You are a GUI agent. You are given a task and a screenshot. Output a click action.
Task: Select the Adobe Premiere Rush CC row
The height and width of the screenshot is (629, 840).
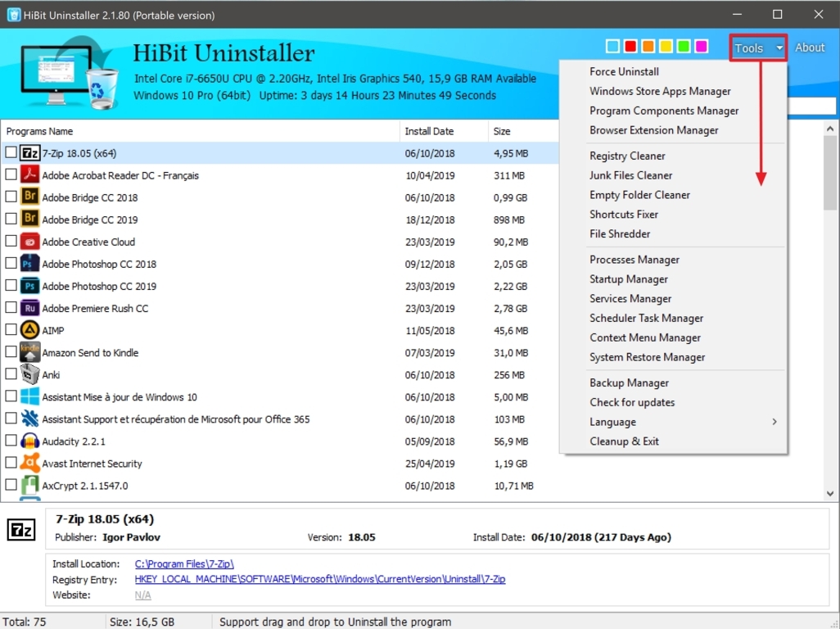[x=278, y=308]
